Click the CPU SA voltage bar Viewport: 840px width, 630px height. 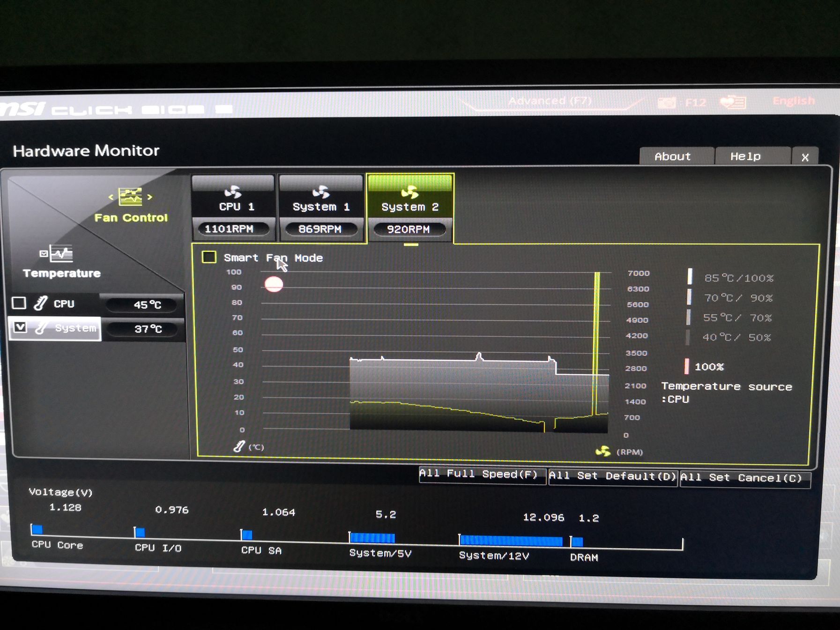246,534
